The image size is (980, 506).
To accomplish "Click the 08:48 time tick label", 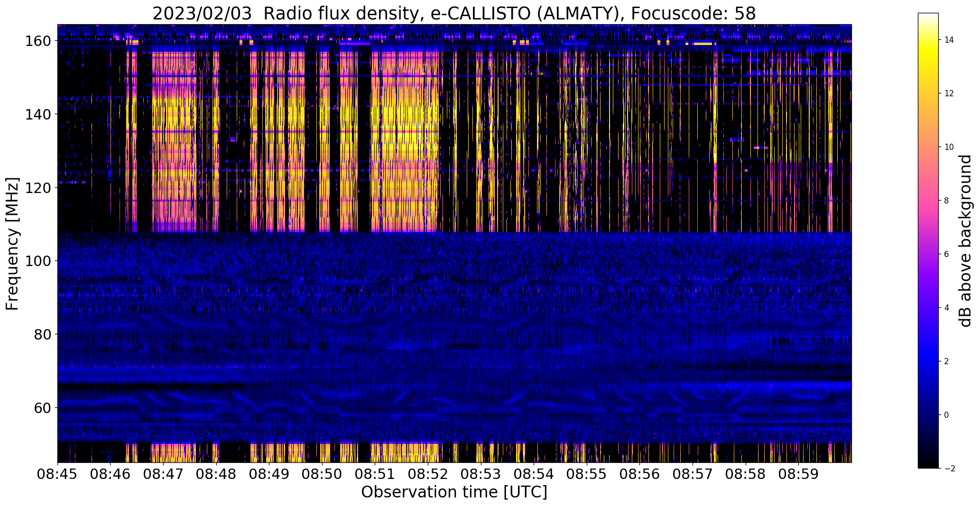I will [216, 474].
